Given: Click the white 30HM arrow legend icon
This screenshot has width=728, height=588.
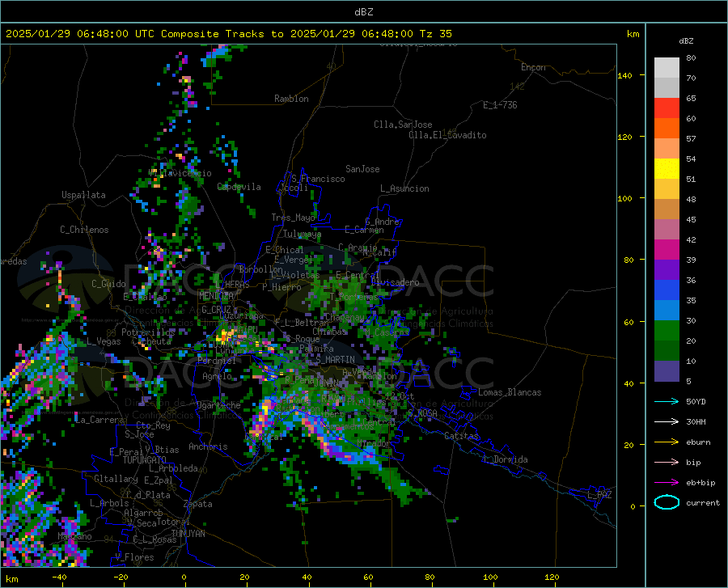Looking at the screenshot, I should (667, 421).
